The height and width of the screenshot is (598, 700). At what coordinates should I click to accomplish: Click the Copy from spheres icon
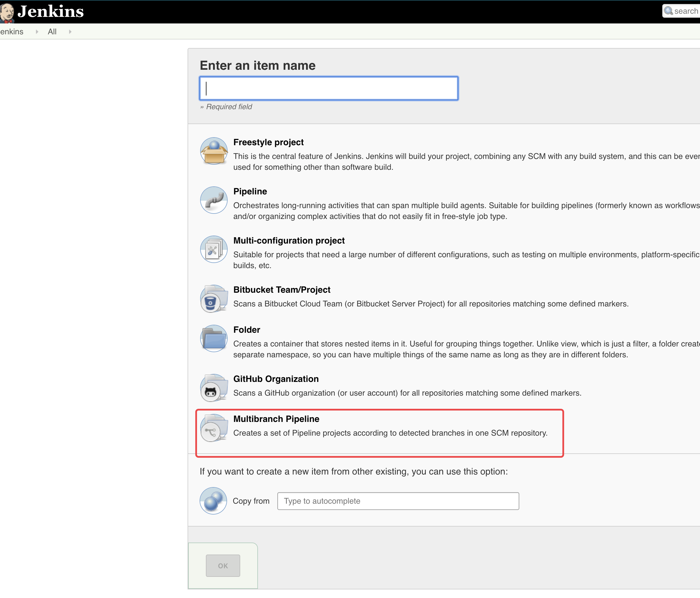tap(213, 501)
